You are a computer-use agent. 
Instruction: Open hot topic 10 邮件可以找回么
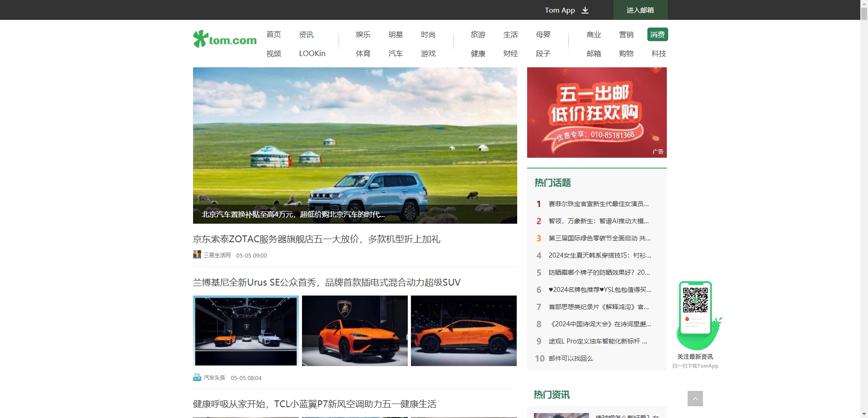pos(571,358)
